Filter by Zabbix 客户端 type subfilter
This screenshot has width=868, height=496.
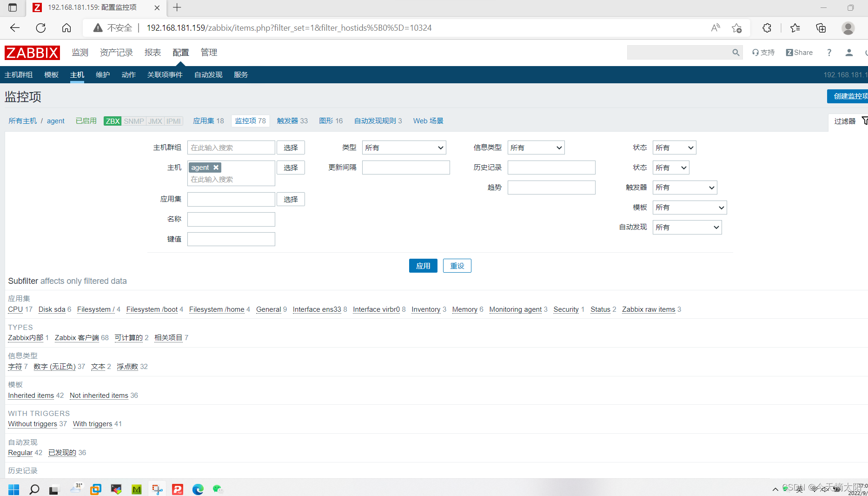click(77, 338)
